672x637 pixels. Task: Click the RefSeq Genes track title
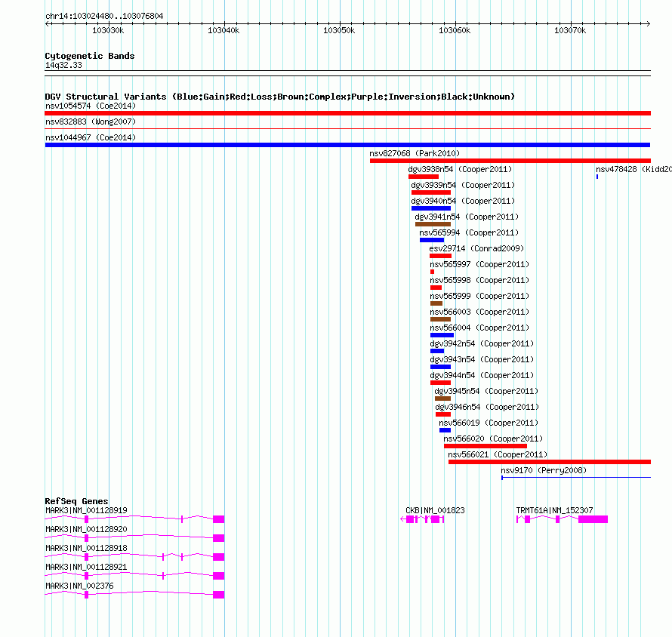click(x=76, y=501)
